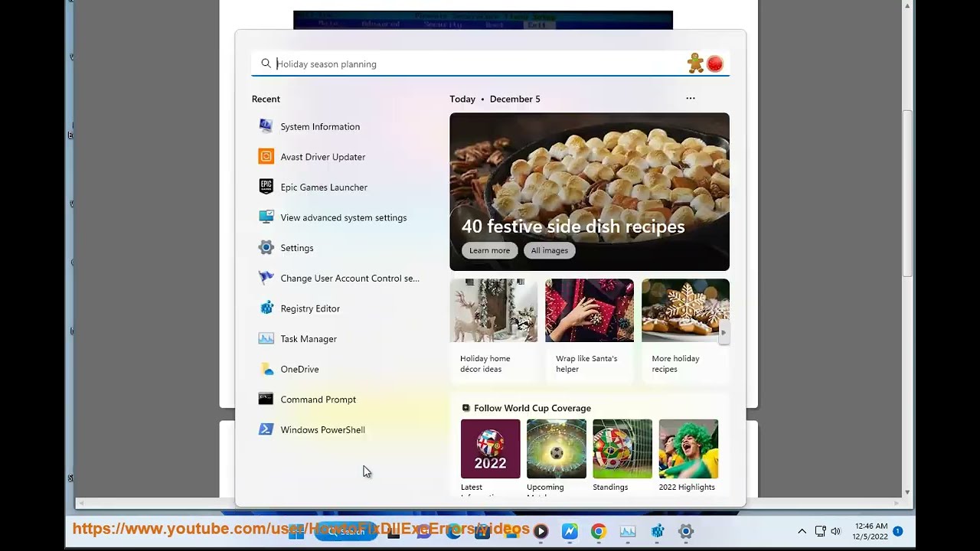Open the media player taskbar icon
This screenshot has width=980, height=551.
click(x=541, y=531)
